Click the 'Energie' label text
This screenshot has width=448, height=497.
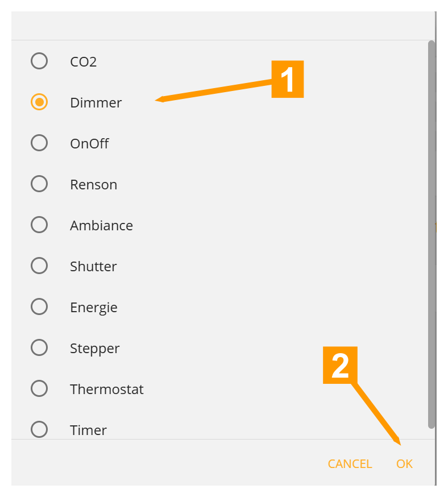[94, 308]
